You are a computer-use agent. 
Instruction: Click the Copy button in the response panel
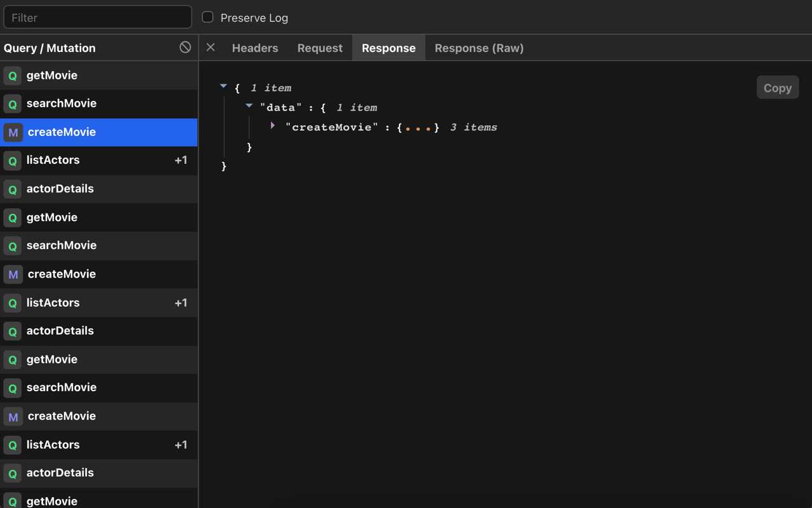[x=778, y=87]
